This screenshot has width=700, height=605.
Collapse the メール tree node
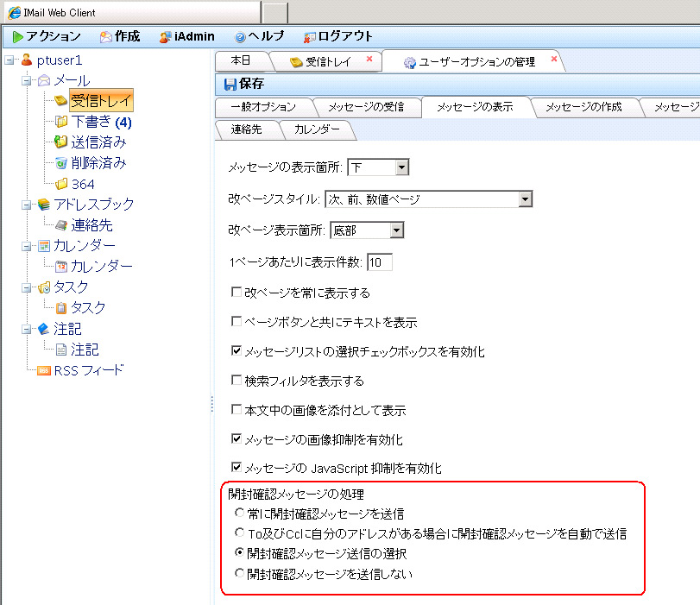27,81
